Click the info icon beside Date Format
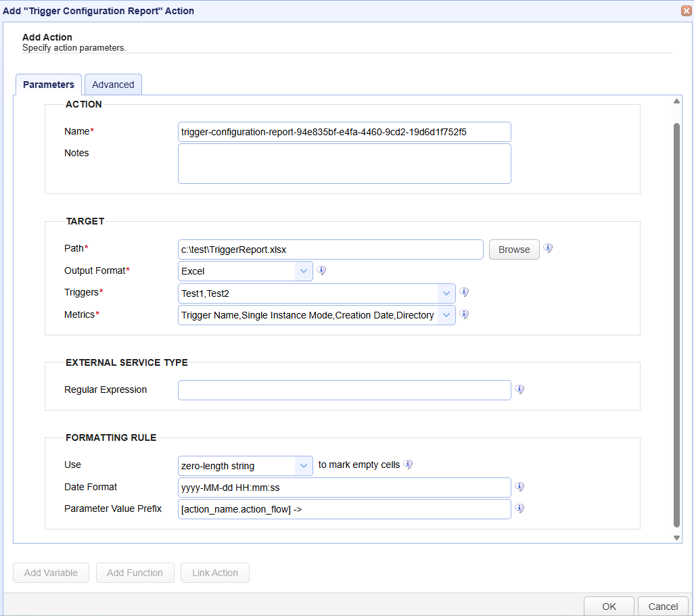This screenshot has height=616, width=694. [x=519, y=487]
